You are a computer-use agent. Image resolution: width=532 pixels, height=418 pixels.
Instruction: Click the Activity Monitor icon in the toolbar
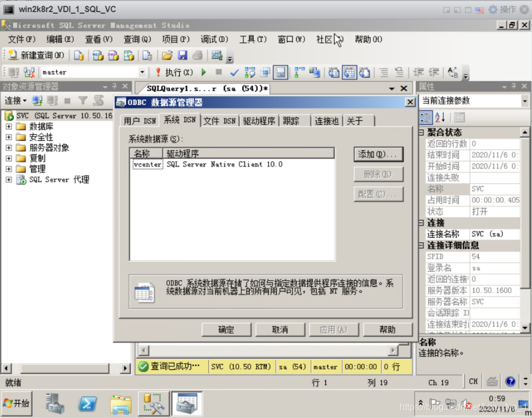click(217, 55)
